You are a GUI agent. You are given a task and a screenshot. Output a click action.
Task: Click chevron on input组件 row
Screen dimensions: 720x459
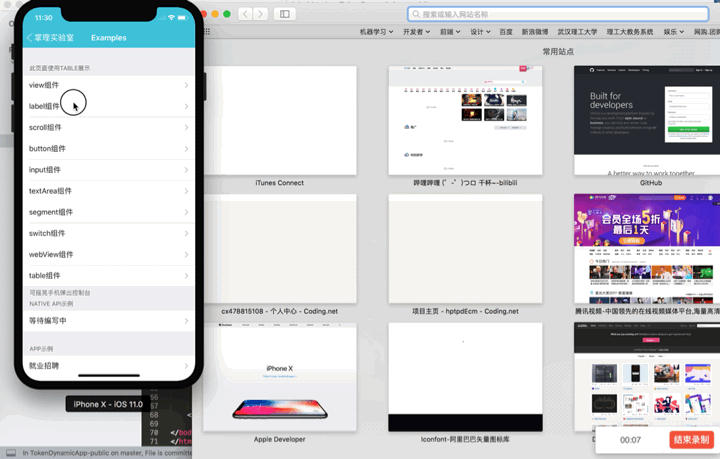[186, 170]
